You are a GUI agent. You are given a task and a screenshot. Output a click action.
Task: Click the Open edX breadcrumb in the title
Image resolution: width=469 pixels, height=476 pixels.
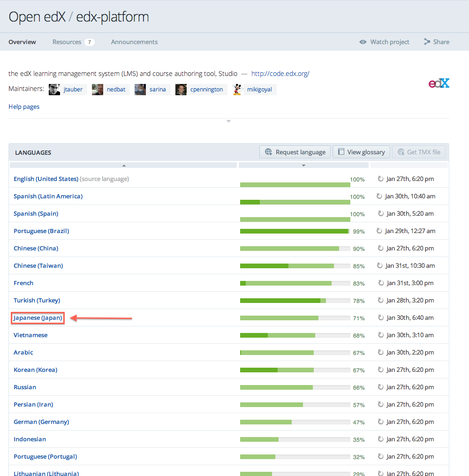pos(36,17)
